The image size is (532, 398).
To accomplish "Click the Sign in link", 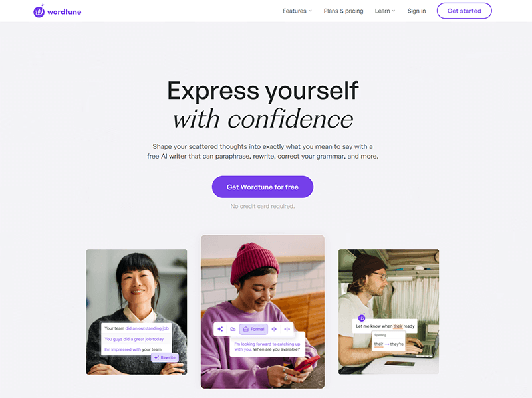I will click(x=416, y=11).
